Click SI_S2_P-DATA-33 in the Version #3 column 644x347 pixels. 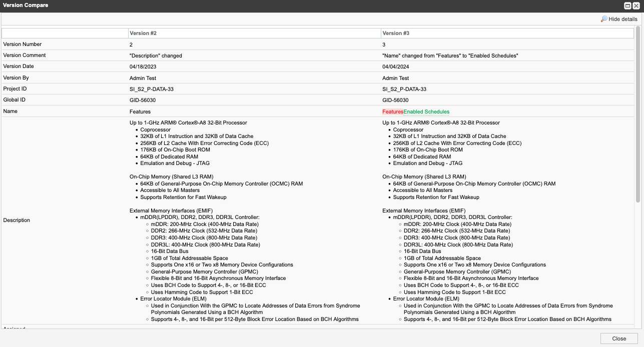[x=404, y=89]
